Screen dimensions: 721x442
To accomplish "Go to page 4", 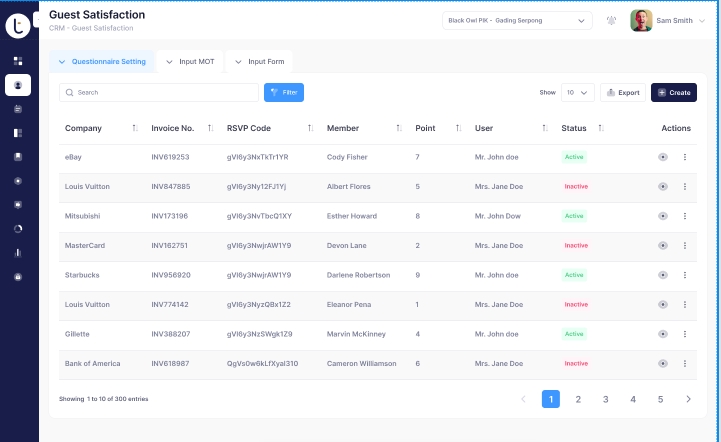I will coord(633,399).
